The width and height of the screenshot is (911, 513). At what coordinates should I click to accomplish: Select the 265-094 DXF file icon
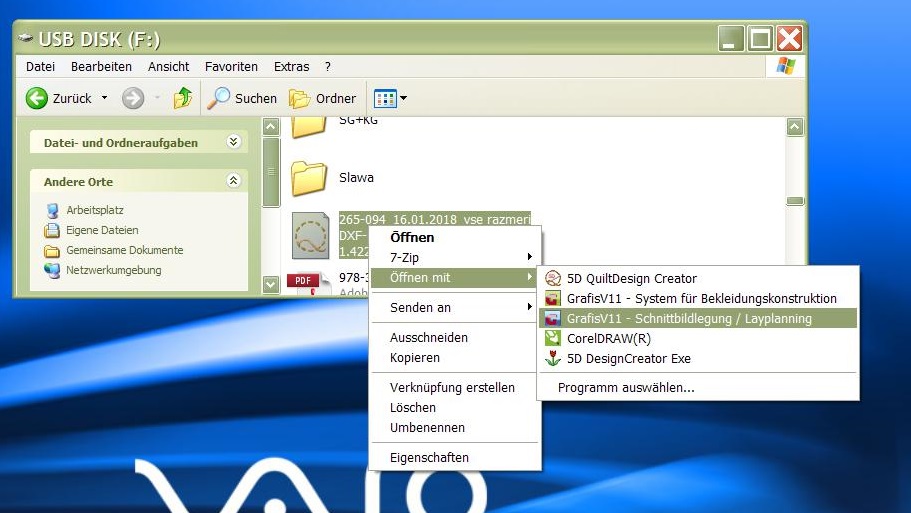point(310,235)
